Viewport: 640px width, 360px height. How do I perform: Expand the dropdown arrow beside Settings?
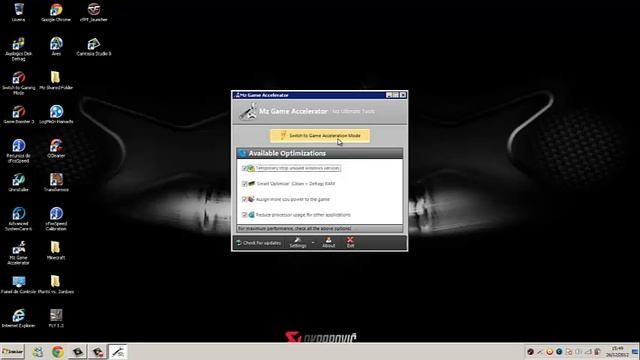tap(313, 243)
